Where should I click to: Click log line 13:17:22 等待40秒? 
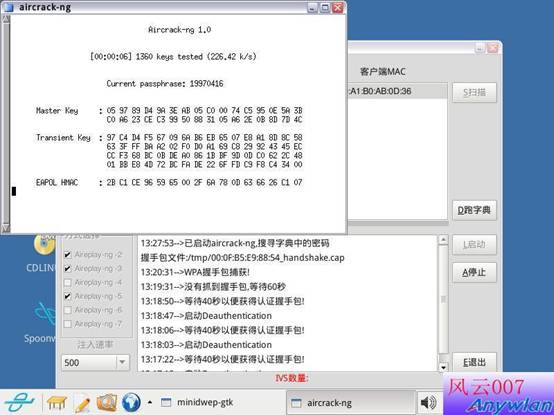point(223,359)
